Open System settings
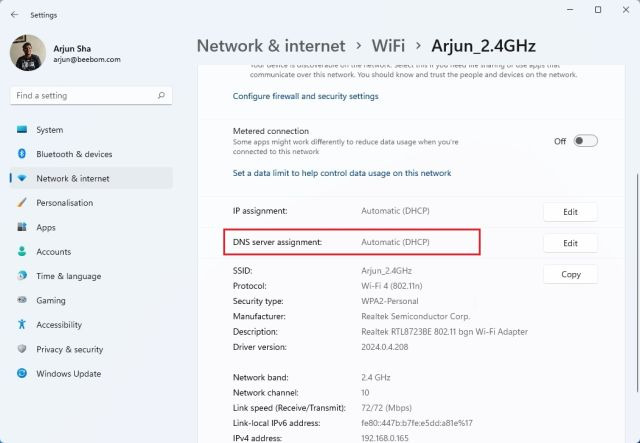 coord(91,130)
